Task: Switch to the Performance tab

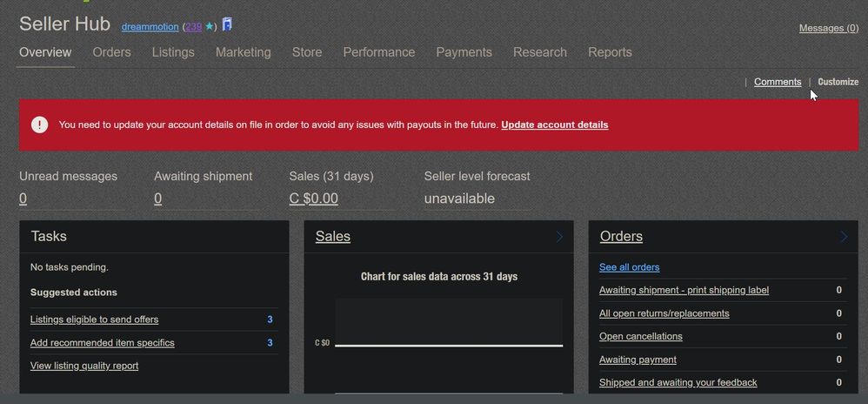Action: pos(379,52)
